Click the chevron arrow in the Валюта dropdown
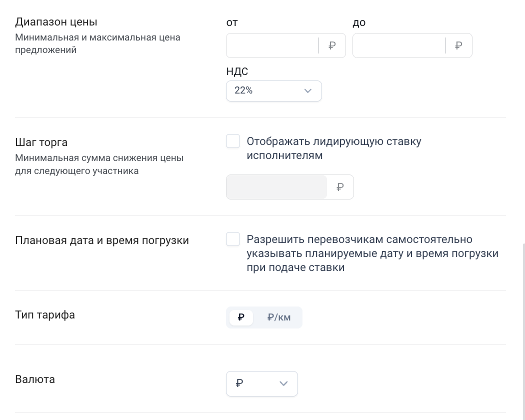This screenshot has width=525, height=420. [283, 383]
